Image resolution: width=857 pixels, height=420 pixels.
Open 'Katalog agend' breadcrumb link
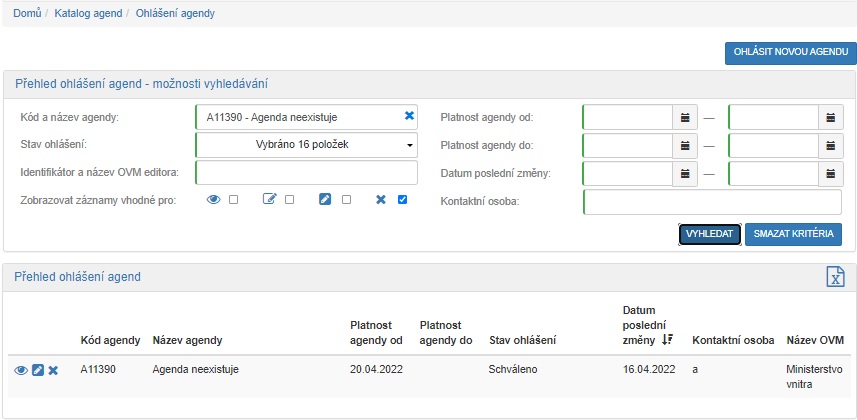(x=89, y=14)
